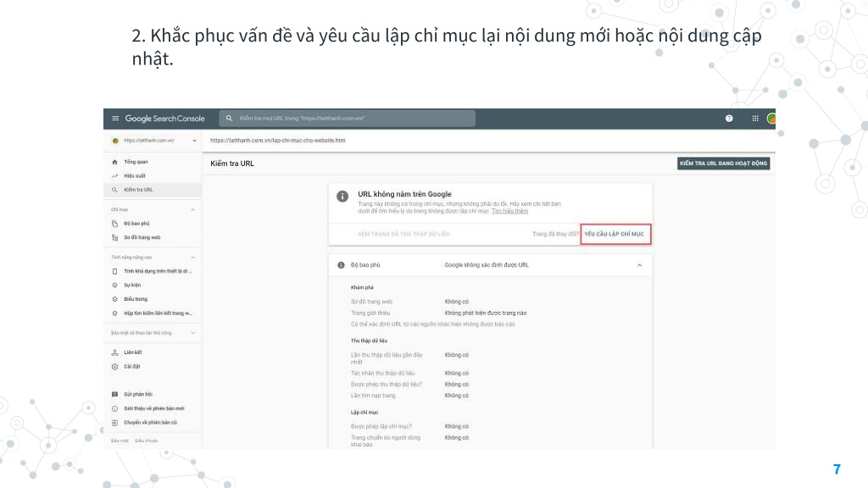
Task: Click KIỂM TRA URL ĐANG HOẠT ĐỘNG button
Action: coord(724,164)
